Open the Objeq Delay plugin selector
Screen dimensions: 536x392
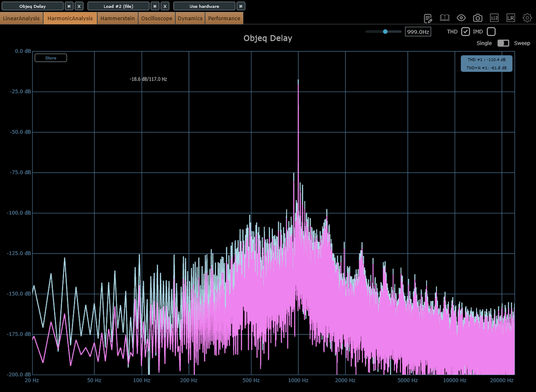(33, 6)
